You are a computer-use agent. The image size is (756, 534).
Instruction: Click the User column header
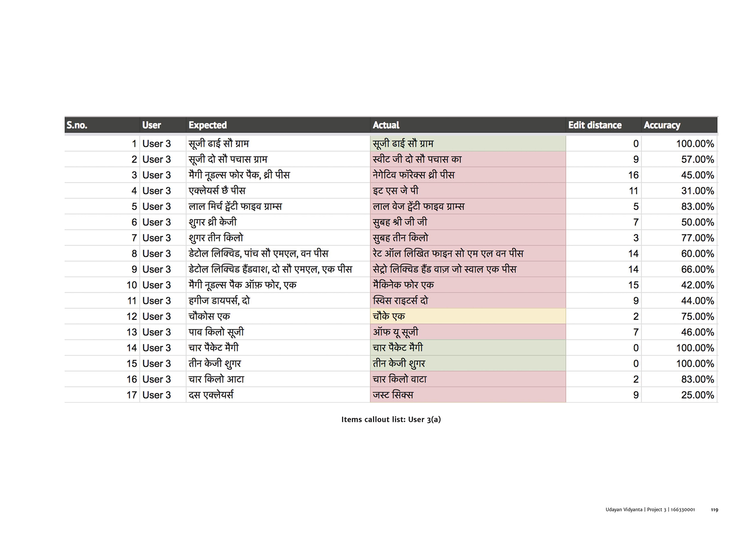tap(152, 125)
